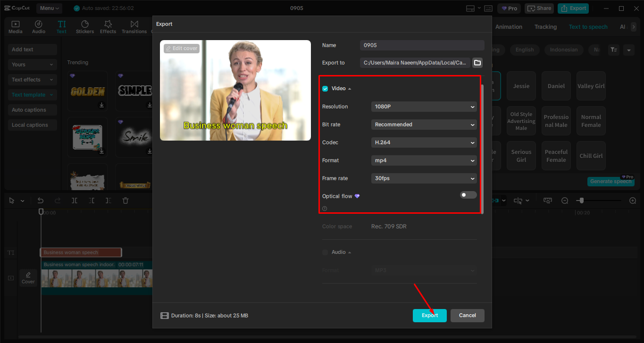Open the Resolution dropdown set to 1080P

tap(423, 107)
